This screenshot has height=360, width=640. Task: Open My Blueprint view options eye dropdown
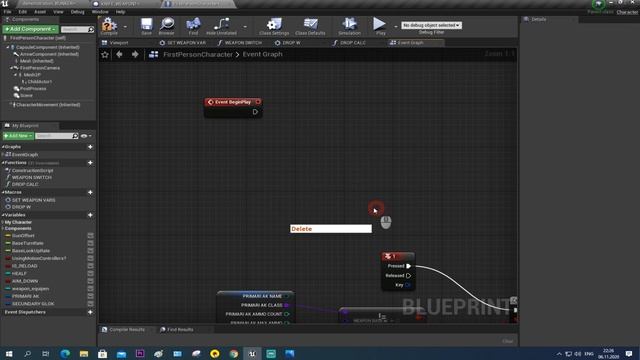[x=86, y=136]
